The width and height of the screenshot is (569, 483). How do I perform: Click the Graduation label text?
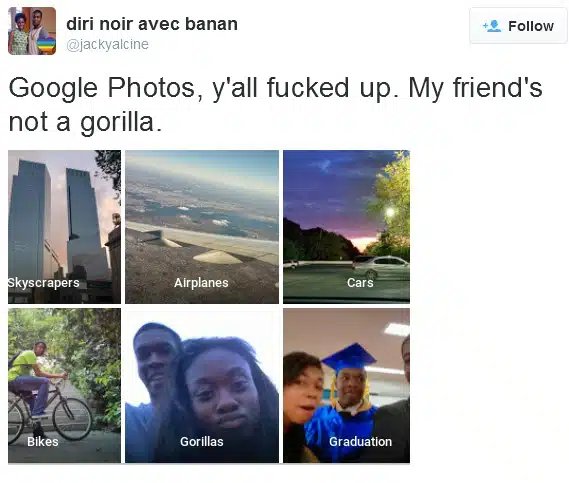(x=360, y=442)
